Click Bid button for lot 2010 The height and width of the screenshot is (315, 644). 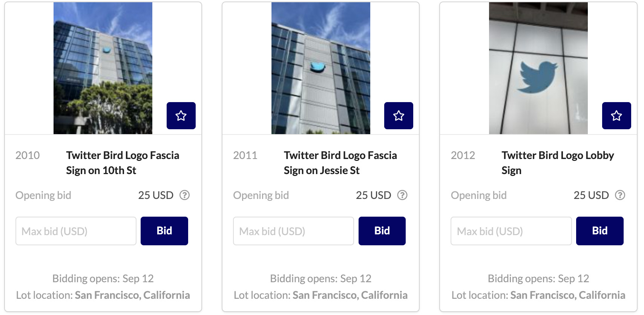pos(164,231)
